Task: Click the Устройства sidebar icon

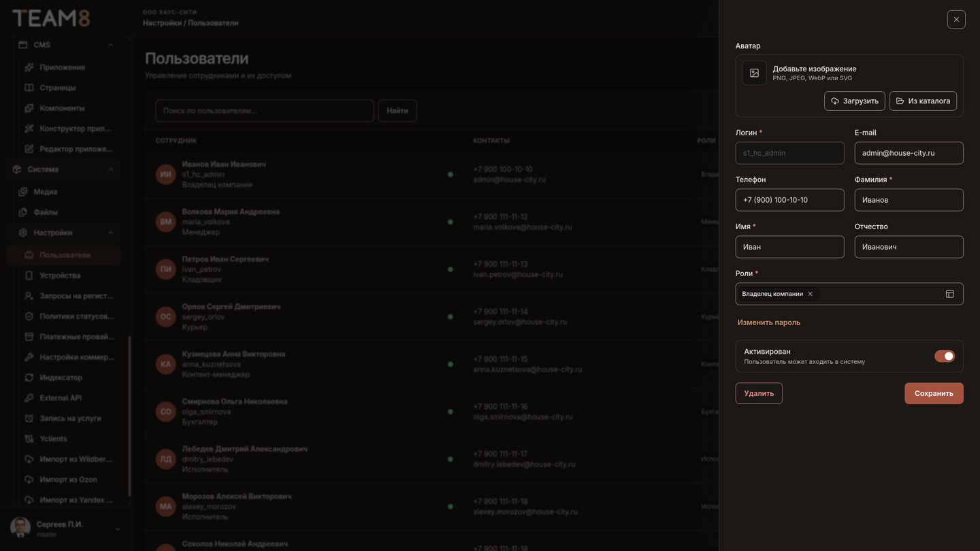Action: (x=29, y=275)
